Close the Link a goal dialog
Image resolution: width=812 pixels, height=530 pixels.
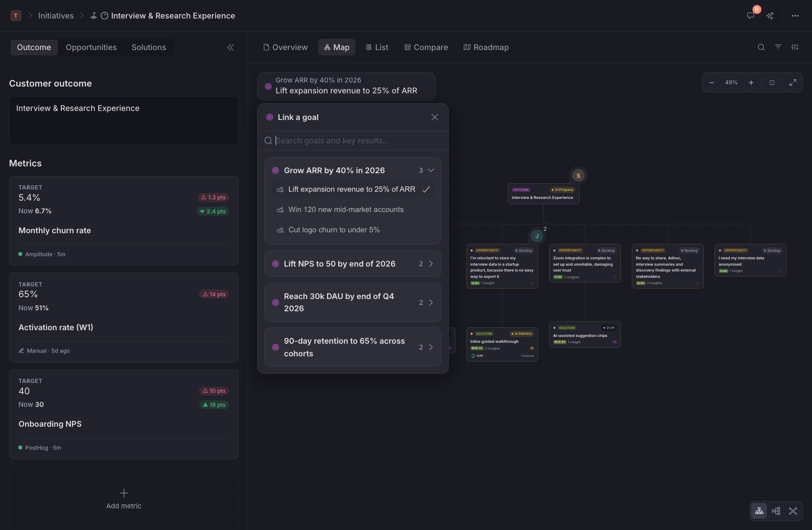[434, 117]
